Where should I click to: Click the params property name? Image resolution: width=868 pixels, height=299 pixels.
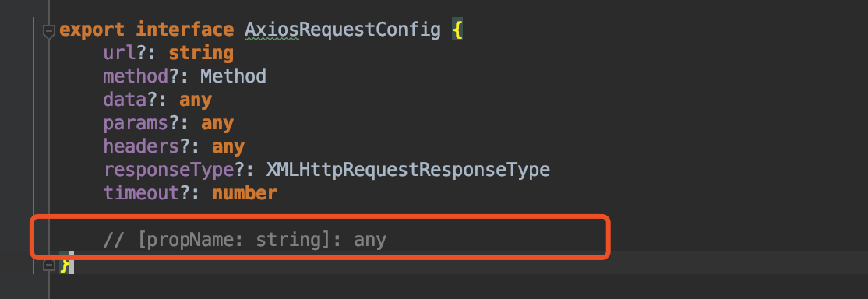pos(136,124)
